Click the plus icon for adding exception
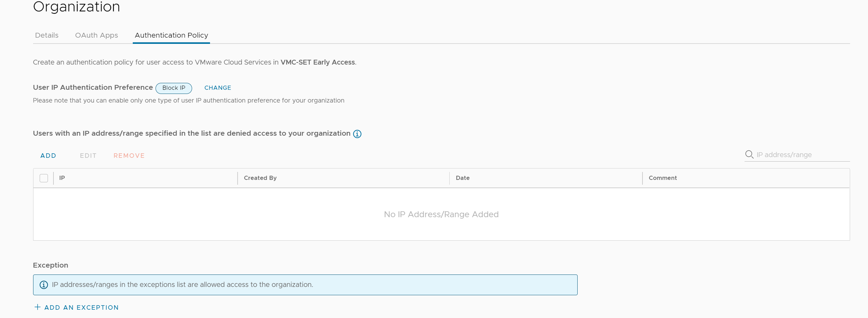The width and height of the screenshot is (868, 318). (x=37, y=307)
